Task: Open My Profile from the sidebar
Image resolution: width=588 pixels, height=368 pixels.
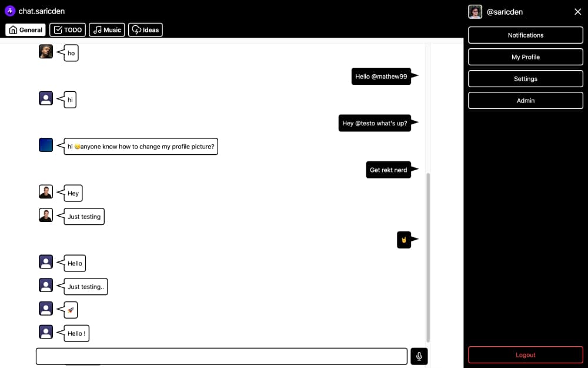Action: [525, 57]
